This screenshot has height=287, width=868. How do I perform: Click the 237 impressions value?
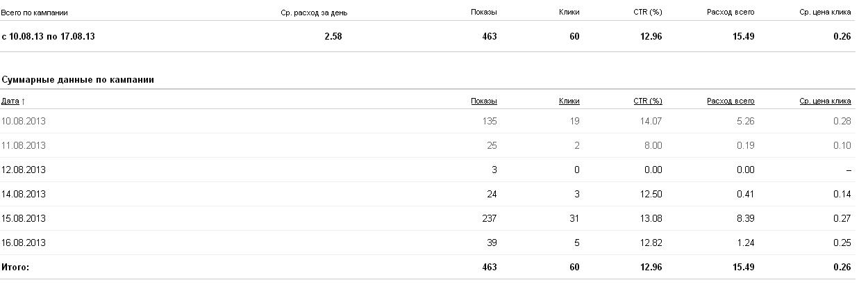click(490, 219)
